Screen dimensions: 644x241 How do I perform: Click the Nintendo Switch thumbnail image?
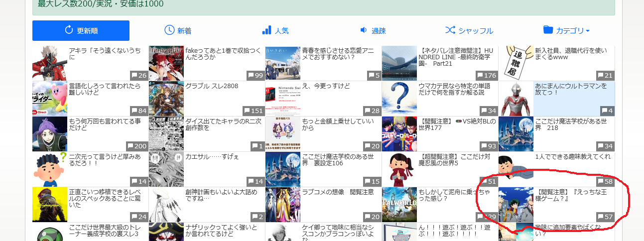(x=283, y=99)
